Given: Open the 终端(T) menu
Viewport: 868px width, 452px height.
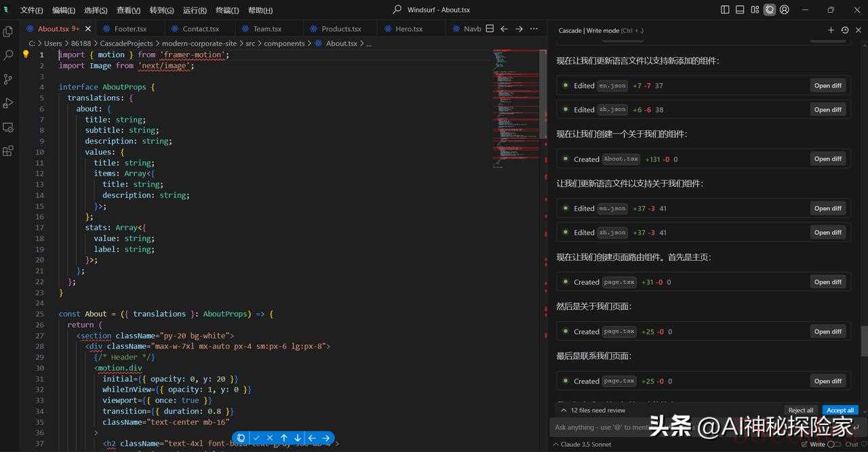Looking at the screenshot, I should (227, 10).
